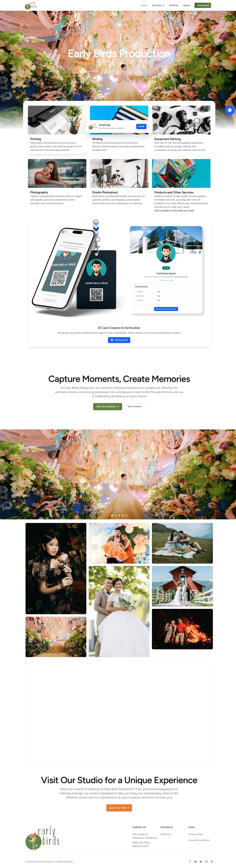Click the Facebook icon in footer
The image size is (236, 868).
pos(190,862)
